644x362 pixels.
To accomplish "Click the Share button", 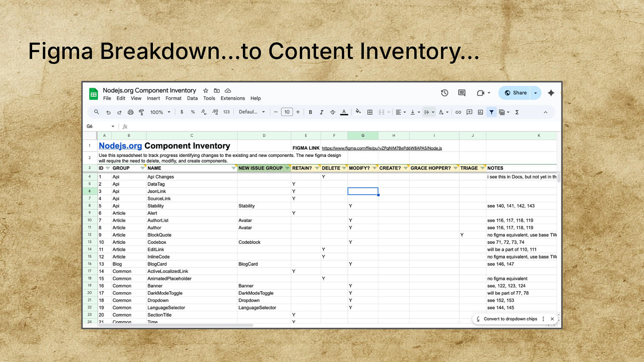I will 515,93.
